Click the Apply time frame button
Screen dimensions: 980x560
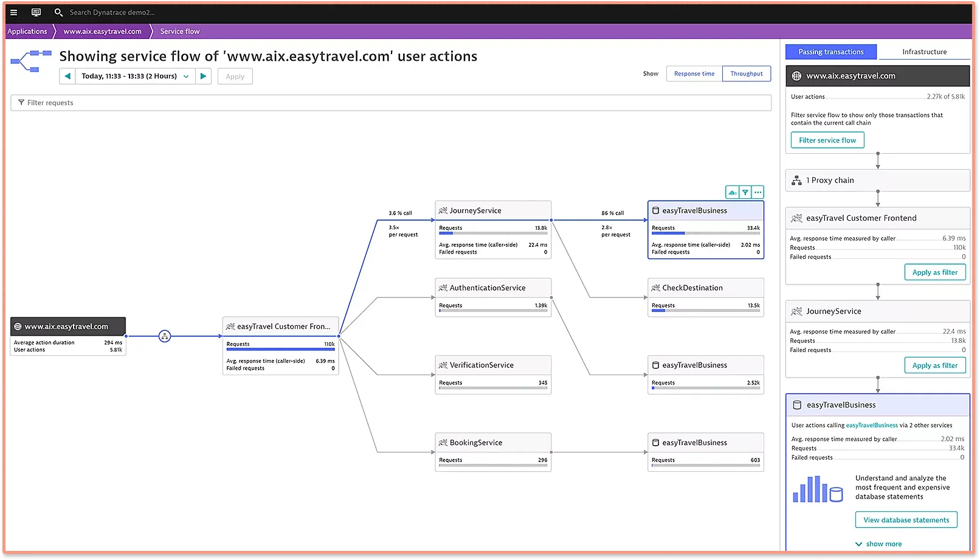pyautogui.click(x=235, y=77)
